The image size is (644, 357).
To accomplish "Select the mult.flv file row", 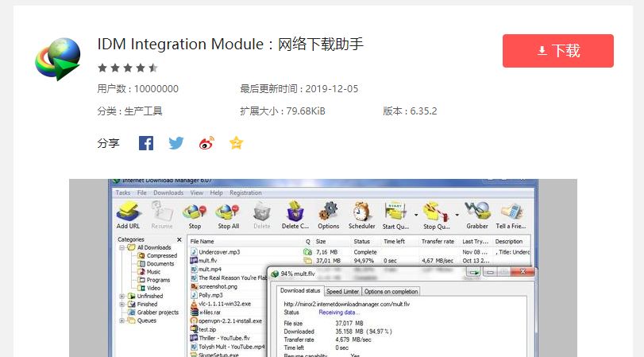I will pos(360,260).
